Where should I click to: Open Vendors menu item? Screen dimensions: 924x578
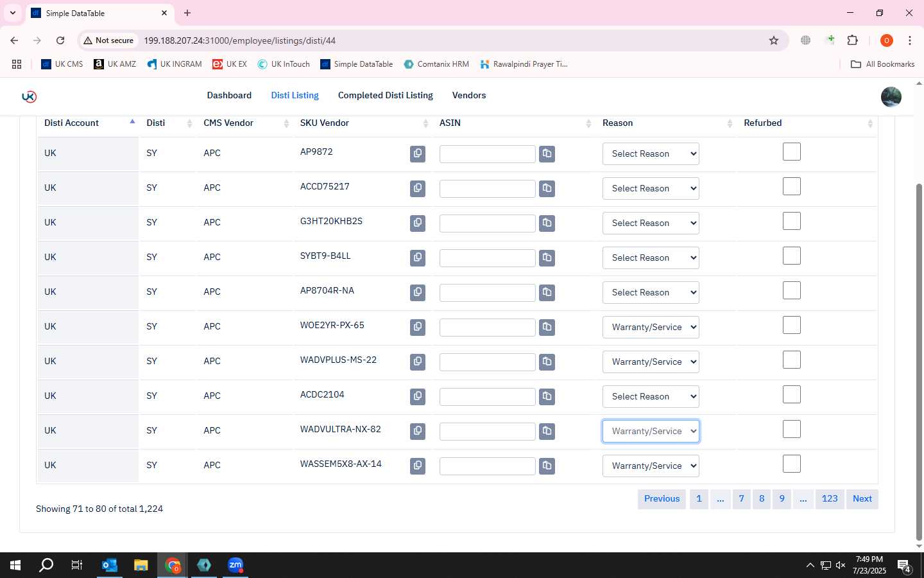(469, 95)
